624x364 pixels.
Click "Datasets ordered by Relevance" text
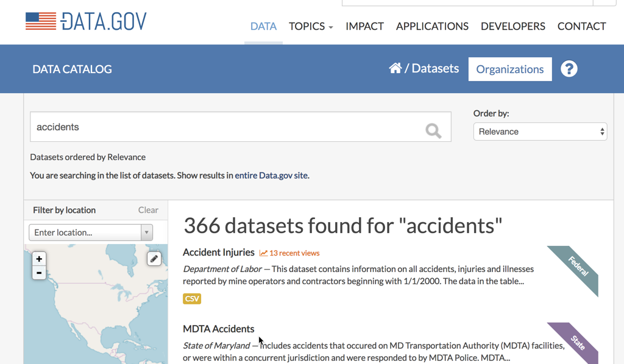point(88,157)
